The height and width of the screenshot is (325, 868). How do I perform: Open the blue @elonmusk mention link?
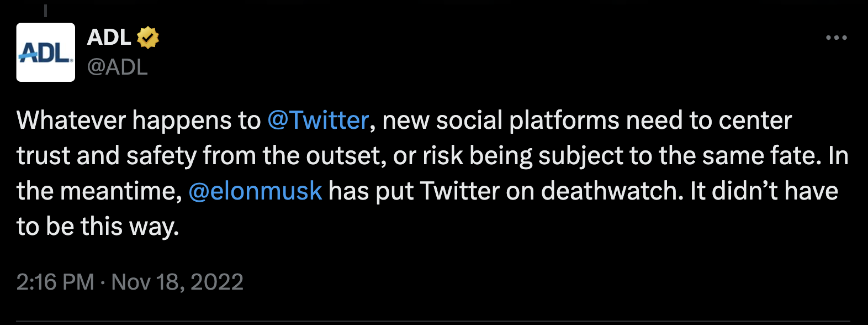coord(255,191)
